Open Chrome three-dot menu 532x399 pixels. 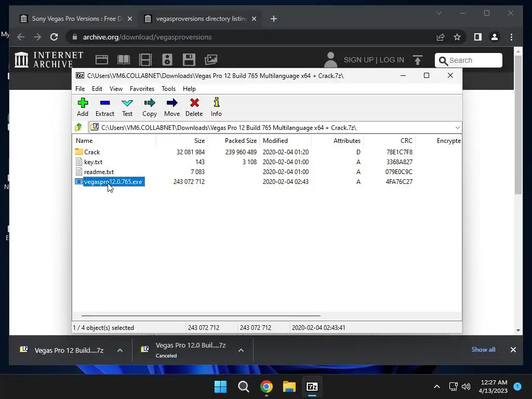pyautogui.click(x=512, y=37)
